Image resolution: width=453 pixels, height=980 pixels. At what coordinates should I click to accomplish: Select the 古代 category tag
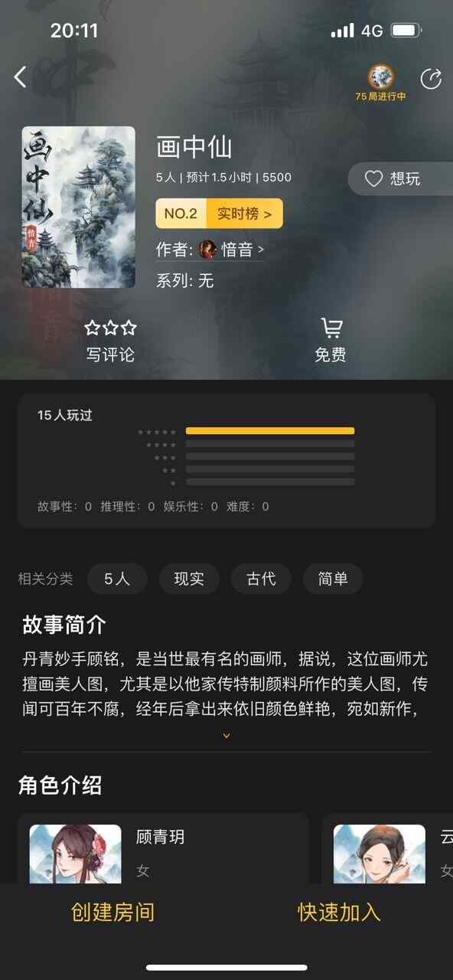(261, 579)
